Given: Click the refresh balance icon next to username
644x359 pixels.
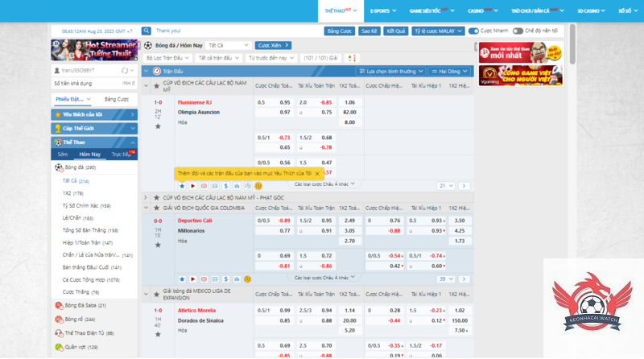Looking at the screenshot, I should (124, 71).
